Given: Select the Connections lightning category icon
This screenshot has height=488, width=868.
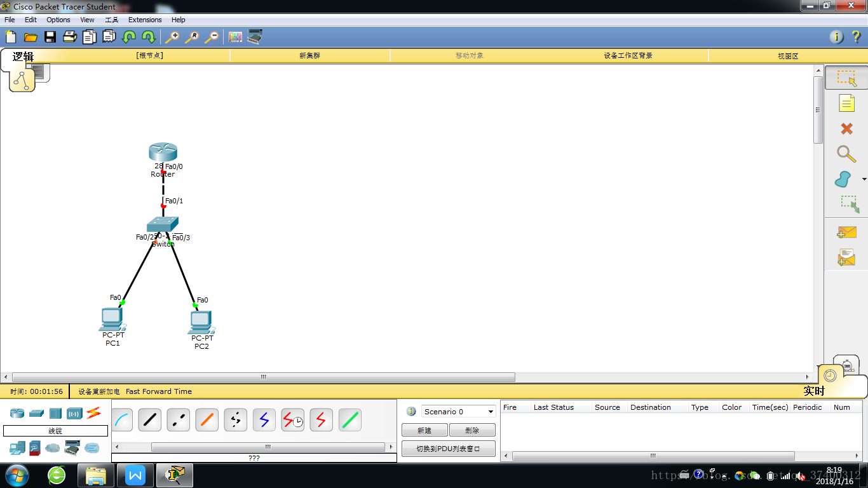Looking at the screenshot, I should click(94, 413).
